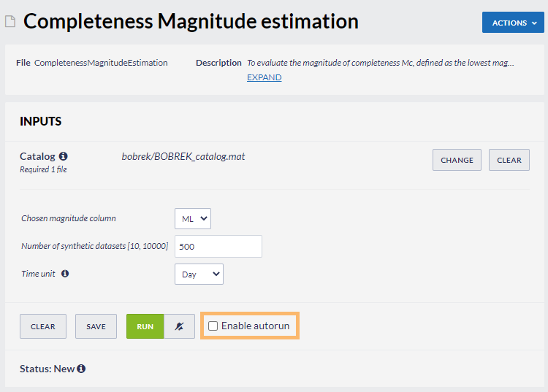Clear the selected catalog file
The height and width of the screenshot is (392, 548).
coord(509,160)
